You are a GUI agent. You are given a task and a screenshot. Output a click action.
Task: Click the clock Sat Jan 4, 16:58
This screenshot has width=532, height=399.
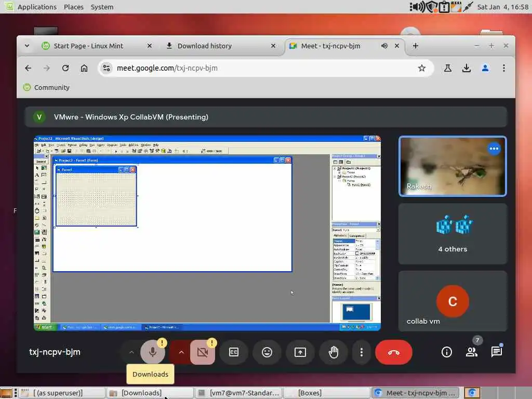(x=502, y=7)
